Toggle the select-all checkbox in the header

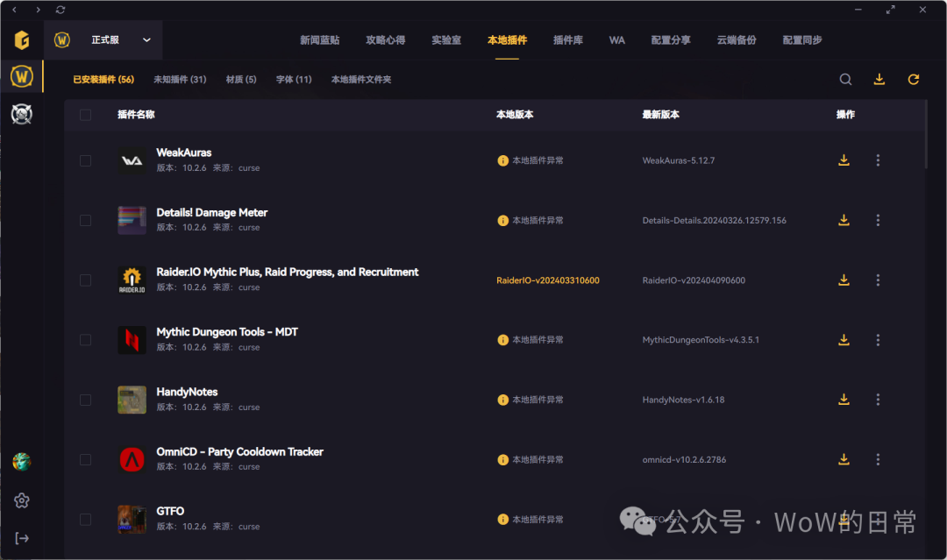86,115
